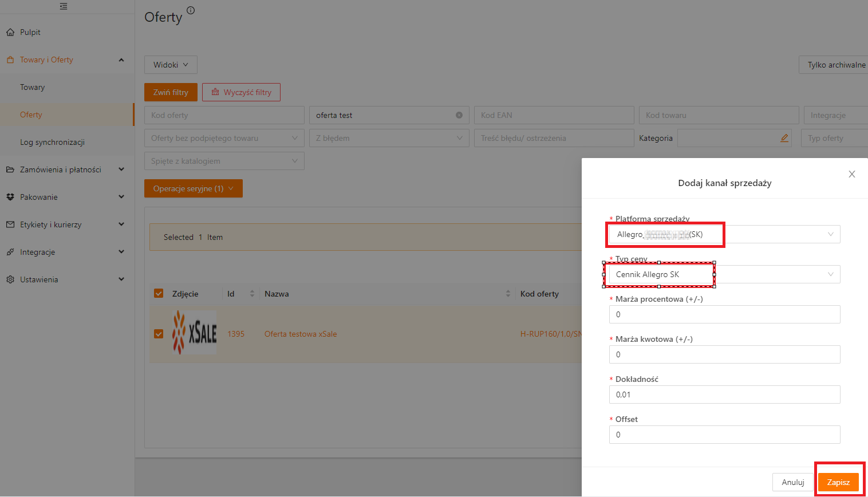Click the Anuluj button
This screenshot has width=868, height=497.
click(x=792, y=482)
